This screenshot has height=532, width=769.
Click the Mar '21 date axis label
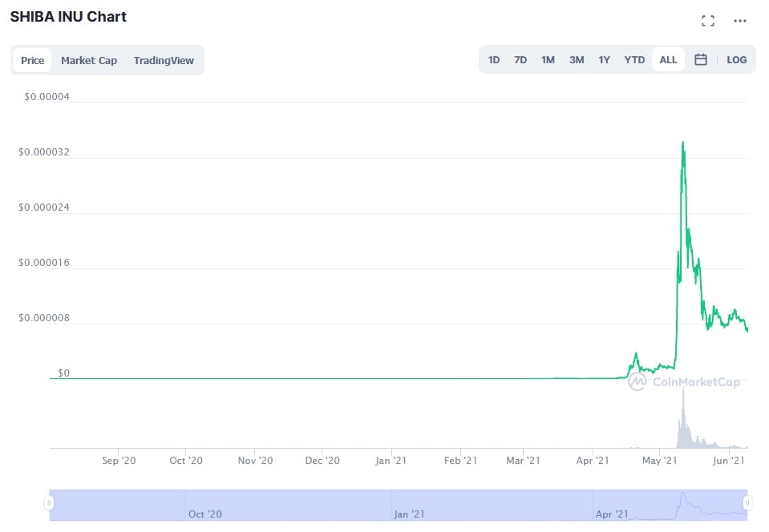[x=523, y=461]
